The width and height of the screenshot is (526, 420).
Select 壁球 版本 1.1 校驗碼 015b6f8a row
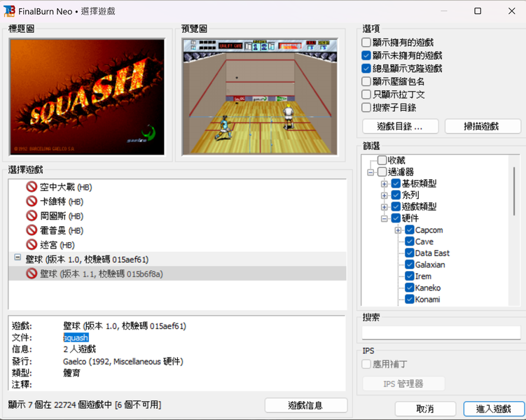177,274
